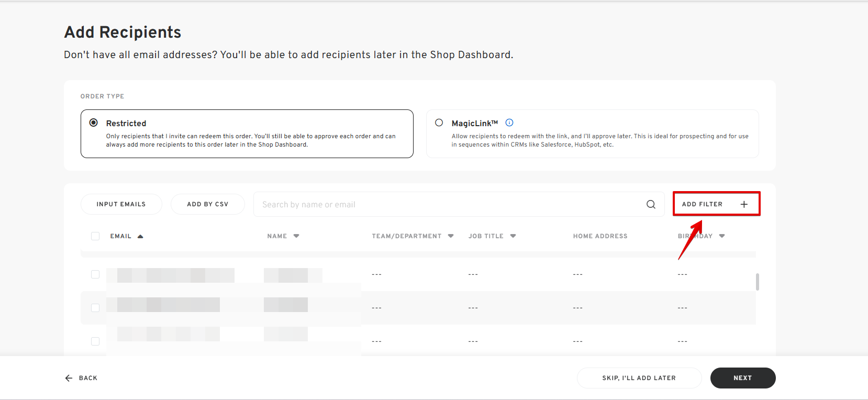The height and width of the screenshot is (400, 868).
Task: Choose Skip, I'll Add Later
Action: coord(639,378)
